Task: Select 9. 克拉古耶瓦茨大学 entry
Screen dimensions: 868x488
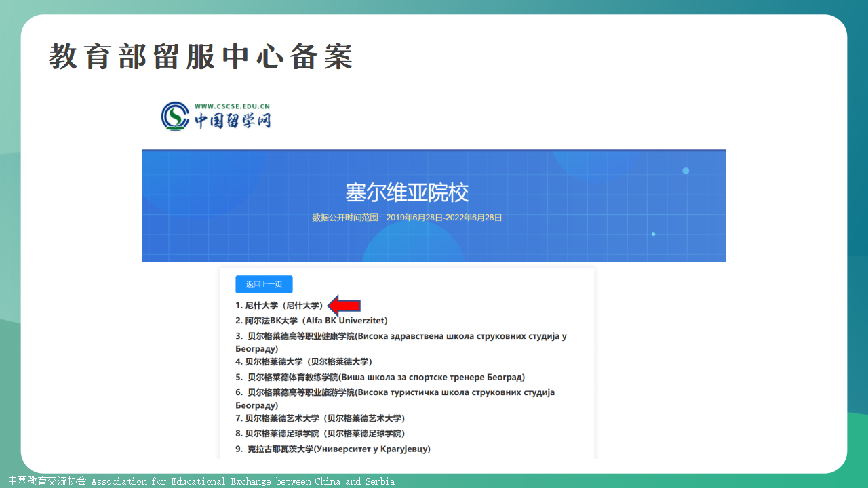Action: coord(333,449)
